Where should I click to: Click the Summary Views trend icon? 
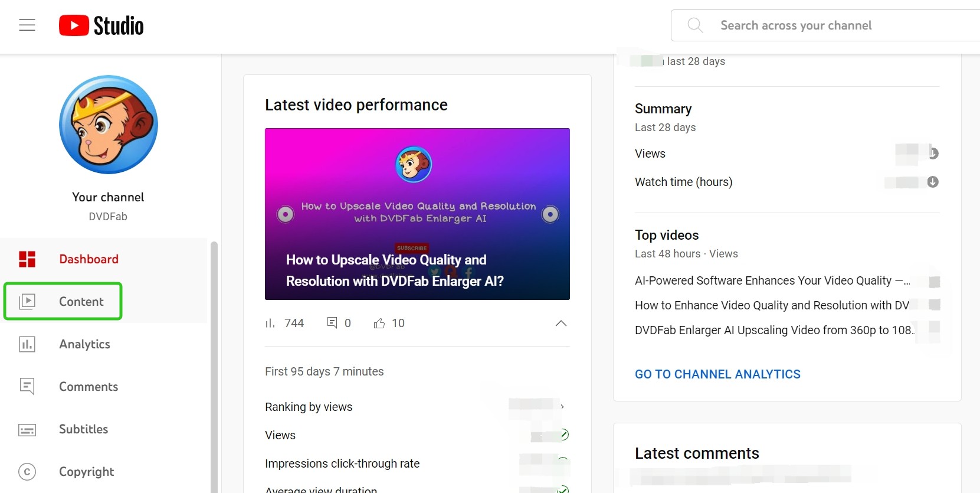(x=933, y=154)
